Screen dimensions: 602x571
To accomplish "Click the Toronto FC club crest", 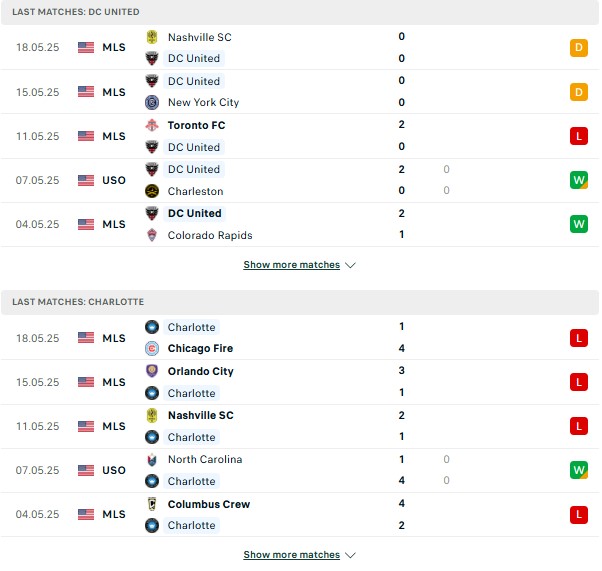I will (152, 125).
